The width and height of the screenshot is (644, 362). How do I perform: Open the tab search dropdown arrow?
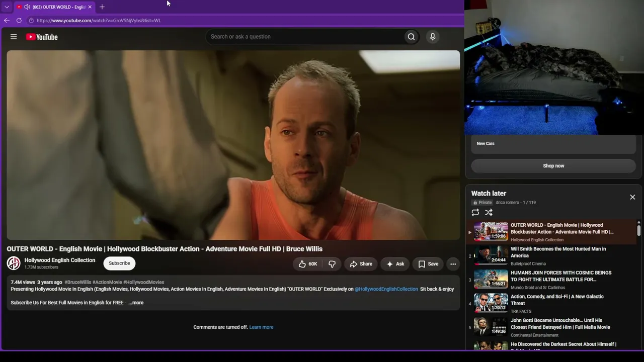[x=7, y=7]
